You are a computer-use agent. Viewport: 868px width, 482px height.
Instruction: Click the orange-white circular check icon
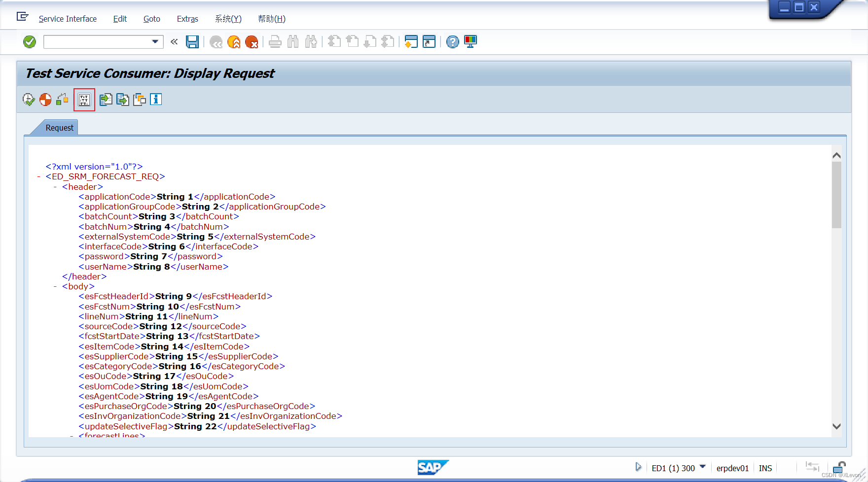pos(45,100)
